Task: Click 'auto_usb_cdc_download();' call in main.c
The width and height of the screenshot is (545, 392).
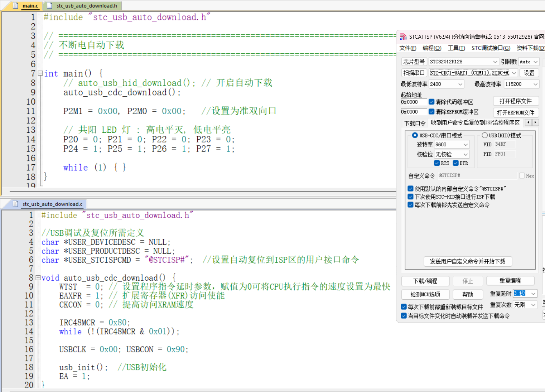Action: 122,92
